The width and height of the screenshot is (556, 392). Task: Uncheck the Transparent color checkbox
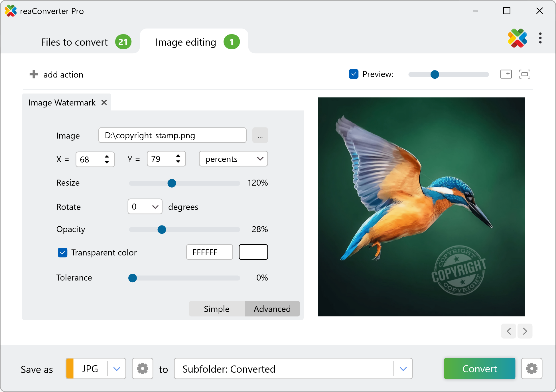tap(62, 252)
